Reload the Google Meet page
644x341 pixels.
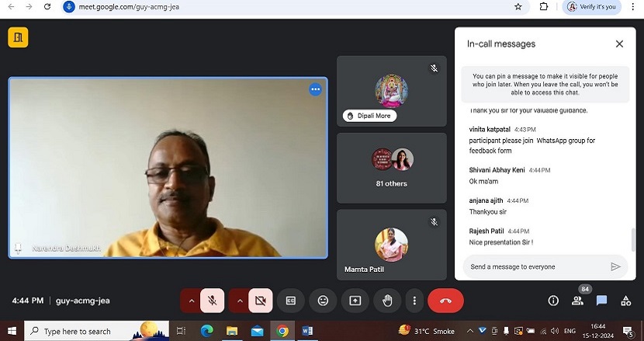tap(47, 6)
